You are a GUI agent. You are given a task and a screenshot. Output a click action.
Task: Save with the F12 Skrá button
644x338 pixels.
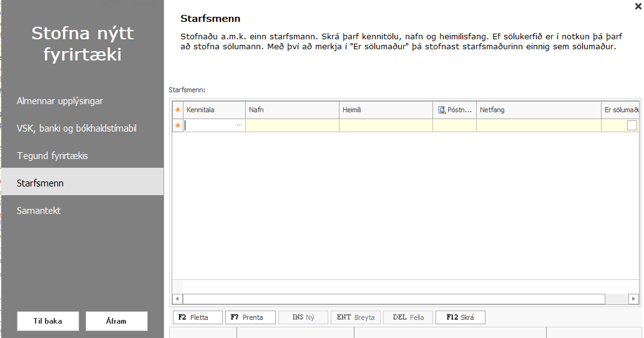[460, 317]
